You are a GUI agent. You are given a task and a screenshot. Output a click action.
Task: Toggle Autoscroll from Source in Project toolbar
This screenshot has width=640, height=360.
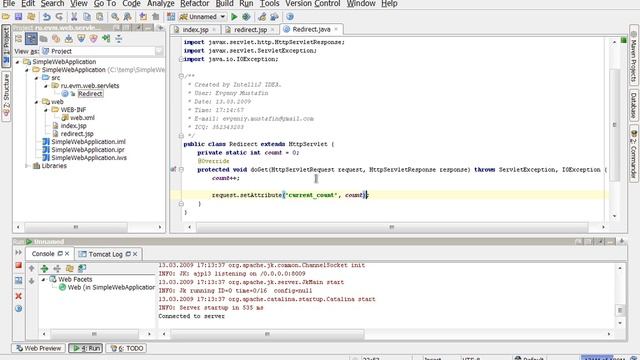[69, 39]
